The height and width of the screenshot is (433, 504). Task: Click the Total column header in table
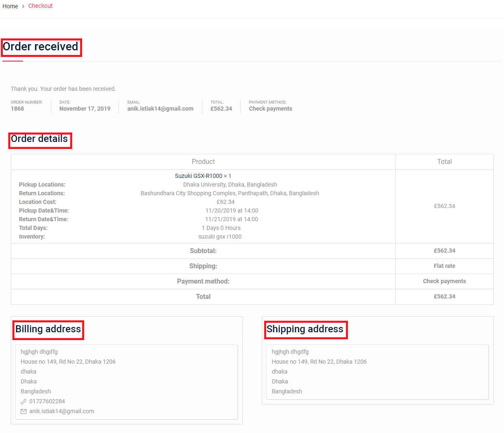point(444,162)
